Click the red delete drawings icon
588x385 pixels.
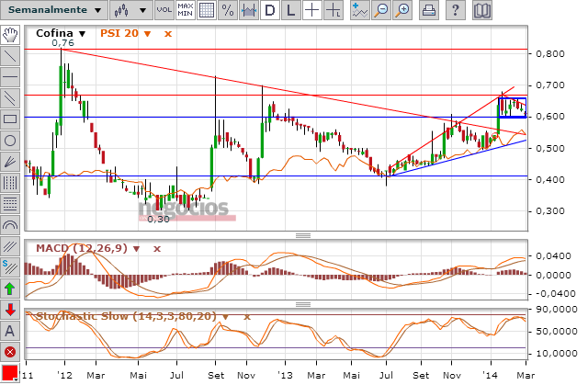(x=10, y=353)
